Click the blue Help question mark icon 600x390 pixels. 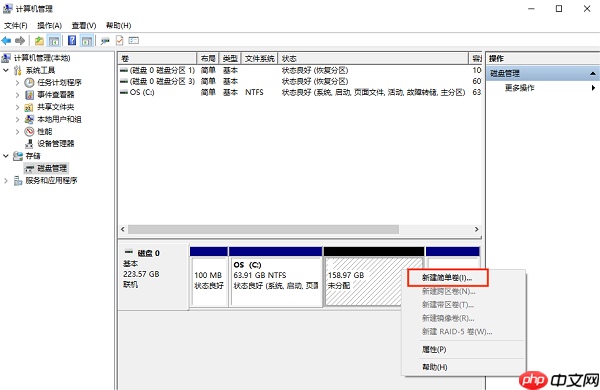pos(72,40)
